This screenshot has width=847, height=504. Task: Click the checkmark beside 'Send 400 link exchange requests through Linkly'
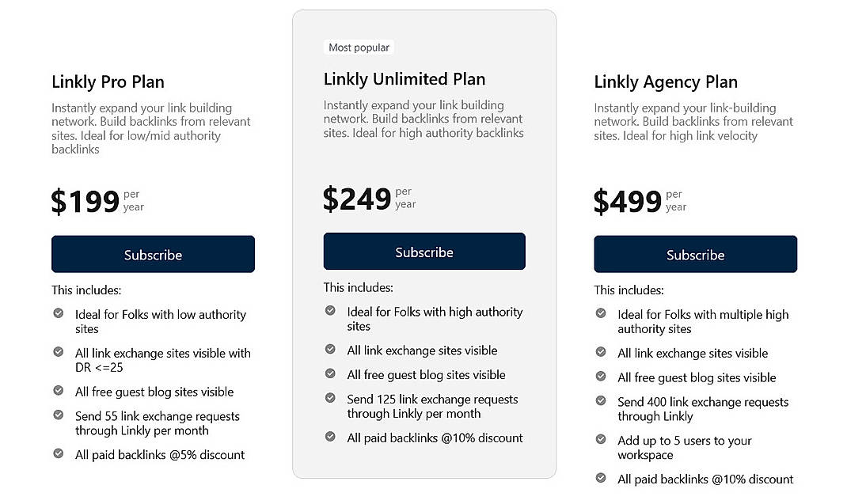(601, 399)
